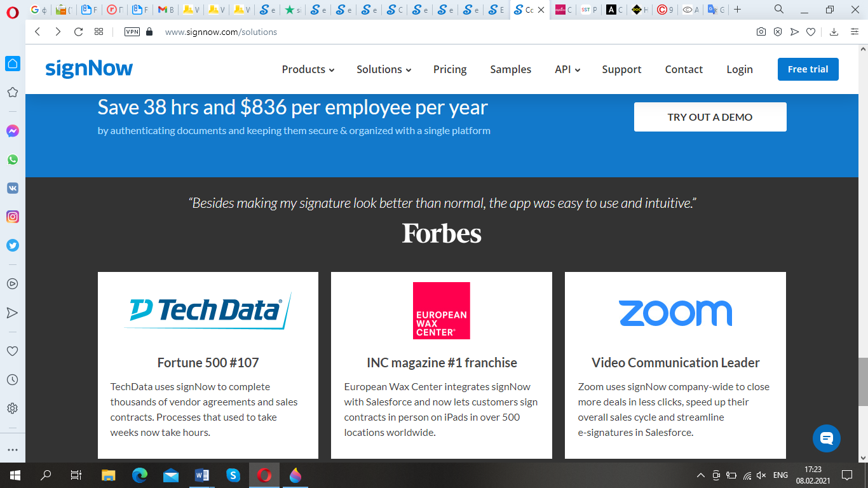The image size is (868, 488).
Task: Click the Forbes logo
Action: [442, 233]
